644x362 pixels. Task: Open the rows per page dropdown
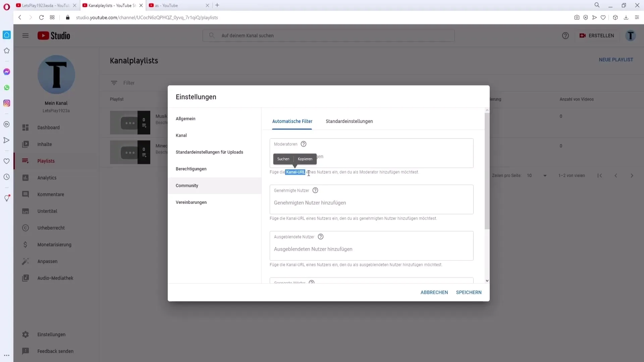[537, 176]
